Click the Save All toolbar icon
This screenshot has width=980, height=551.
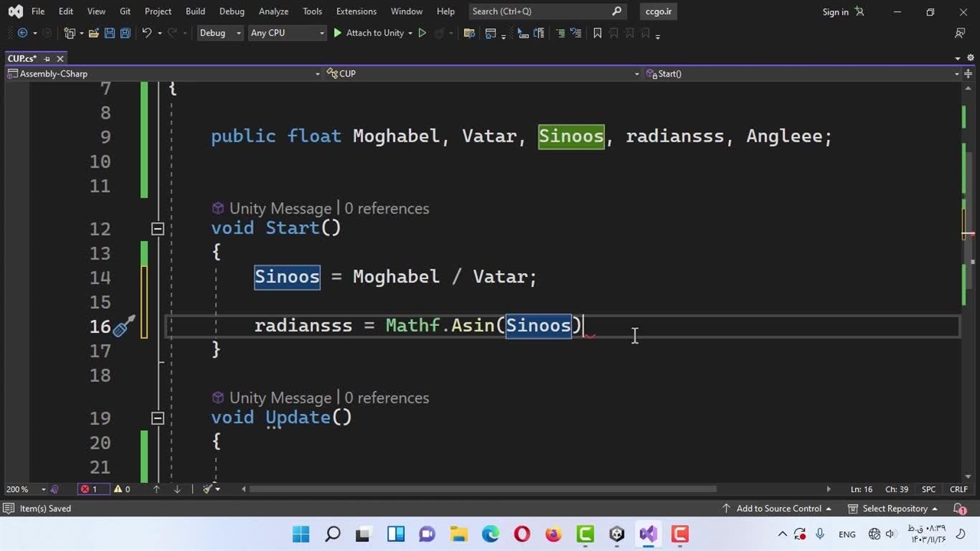(125, 33)
